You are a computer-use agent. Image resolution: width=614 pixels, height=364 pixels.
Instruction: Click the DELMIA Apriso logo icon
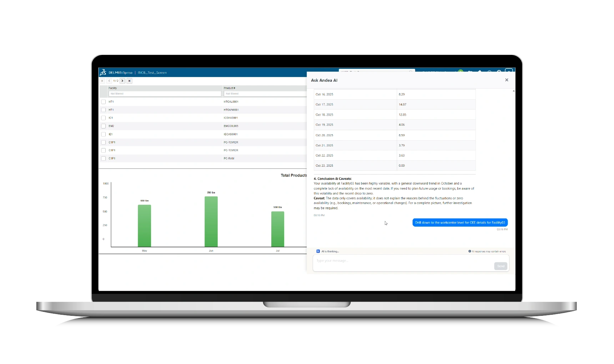click(103, 72)
